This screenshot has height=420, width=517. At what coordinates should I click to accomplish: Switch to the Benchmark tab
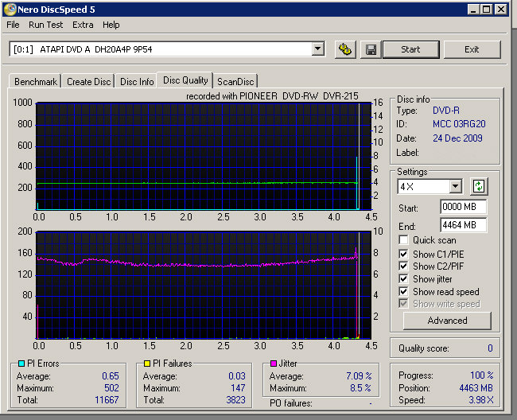pyautogui.click(x=36, y=81)
